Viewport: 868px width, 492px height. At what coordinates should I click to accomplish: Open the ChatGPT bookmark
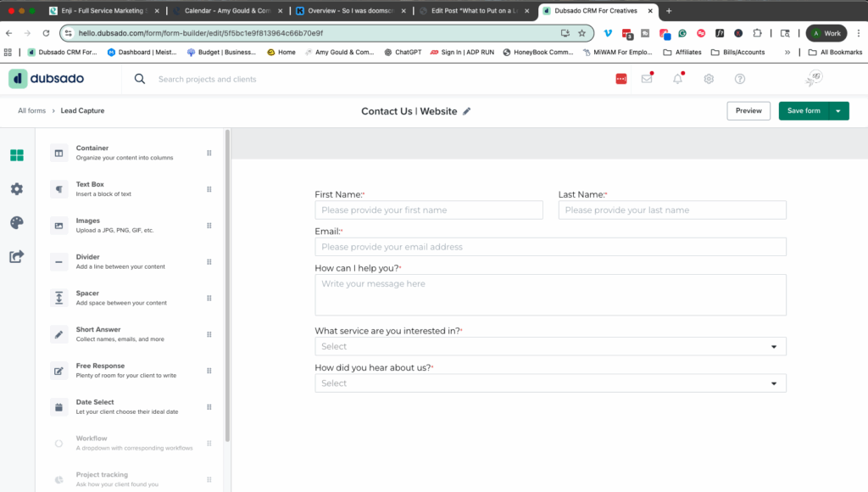click(x=403, y=52)
